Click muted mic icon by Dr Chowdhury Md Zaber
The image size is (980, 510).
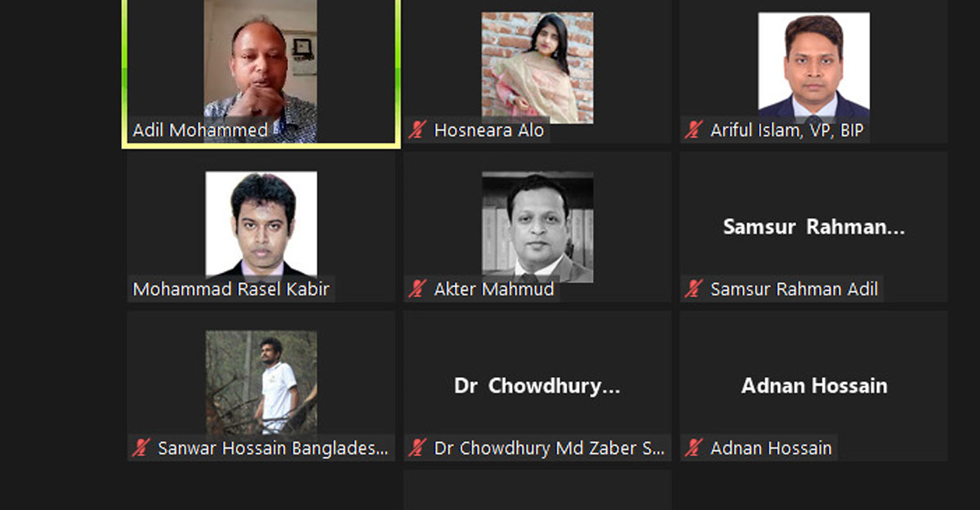(417, 448)
